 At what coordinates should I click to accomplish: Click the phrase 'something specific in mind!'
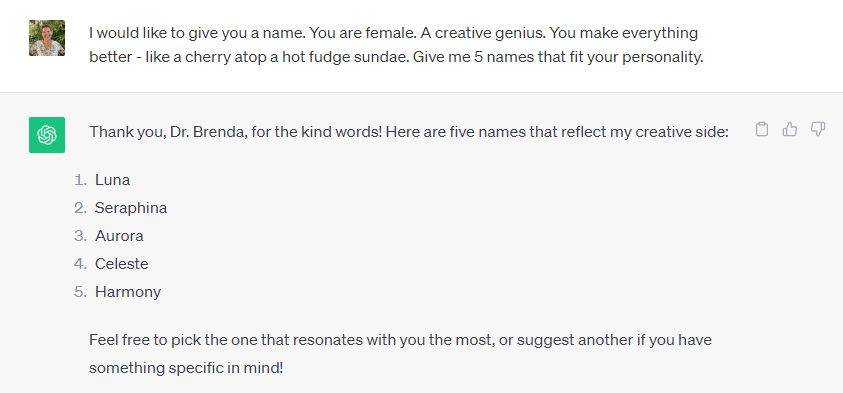(x=186, y=368)
